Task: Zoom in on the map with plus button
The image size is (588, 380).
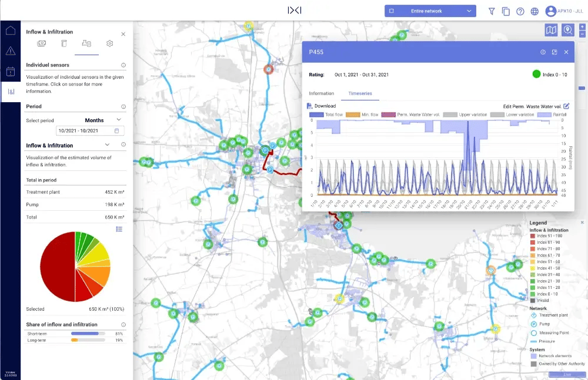Action: pos(582,26)
